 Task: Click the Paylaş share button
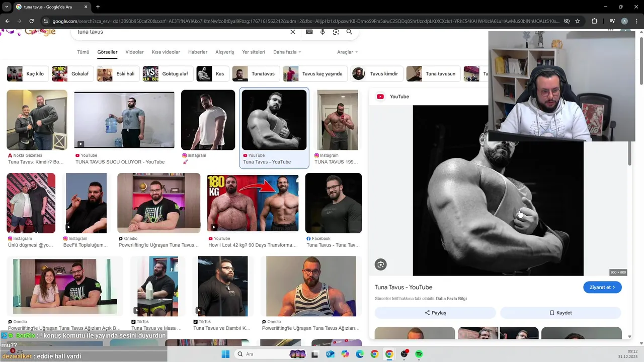click(435, 313)
